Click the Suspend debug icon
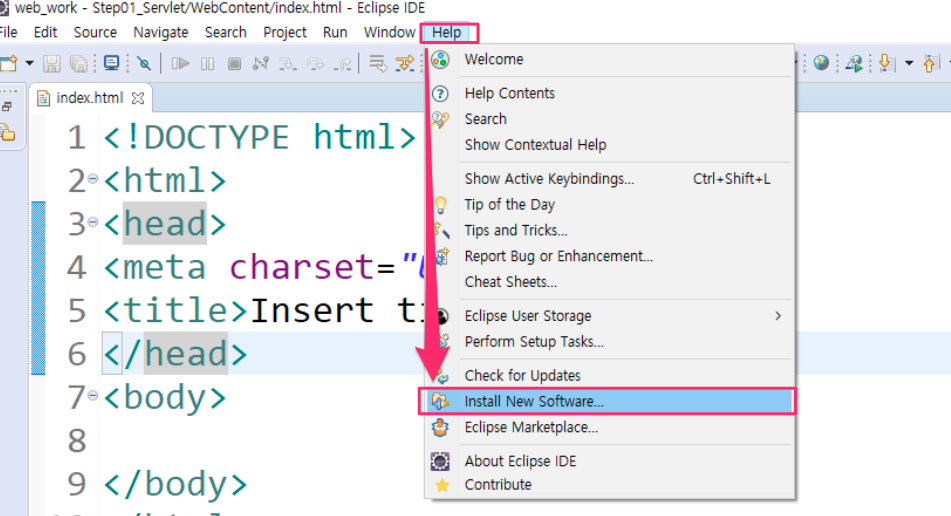 pos(207,63)
